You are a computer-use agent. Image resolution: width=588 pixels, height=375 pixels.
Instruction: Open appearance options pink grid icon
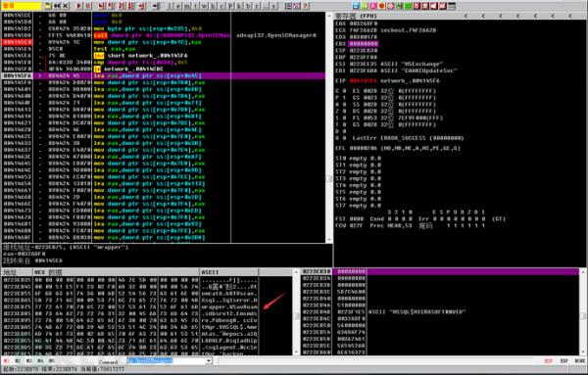(296, 6)
